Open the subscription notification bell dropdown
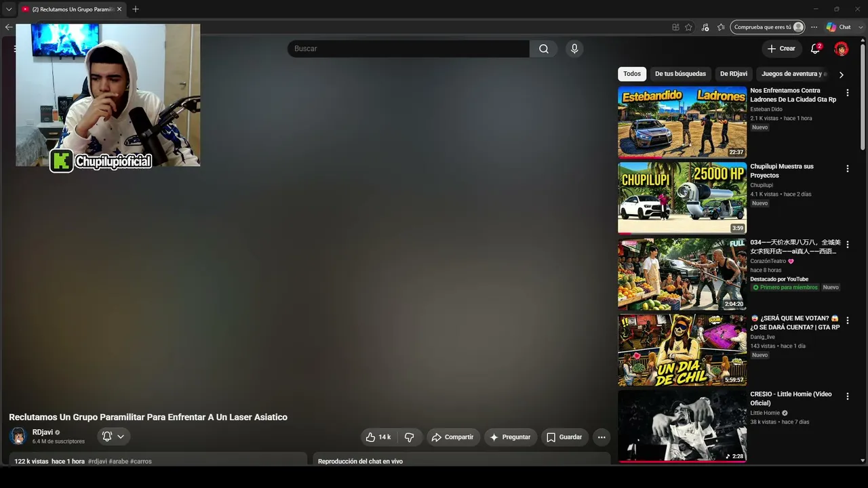The image size is (868, 488). coord(113,436)
